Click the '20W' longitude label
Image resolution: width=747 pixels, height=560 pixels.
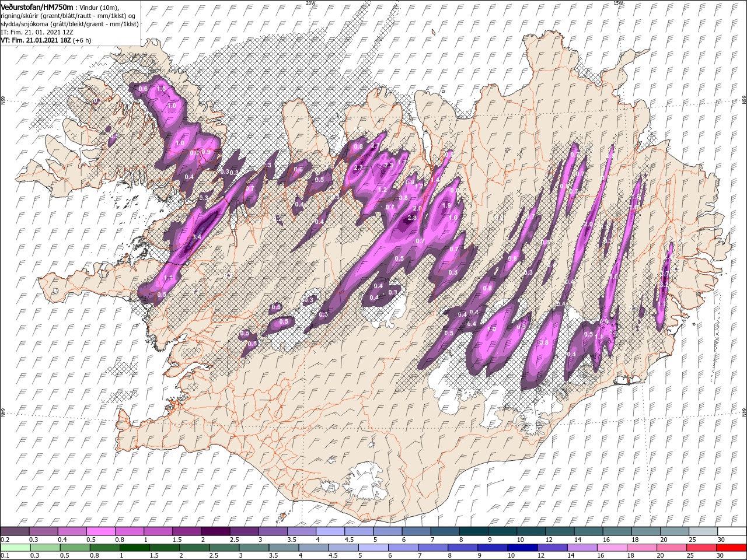[310, 3]
